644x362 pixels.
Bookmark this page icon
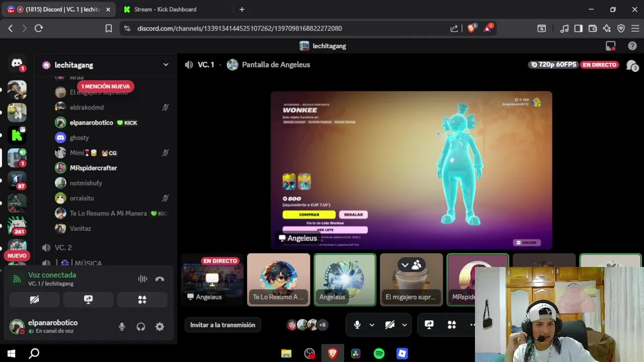pyautogui.click(x=109, y=29)
